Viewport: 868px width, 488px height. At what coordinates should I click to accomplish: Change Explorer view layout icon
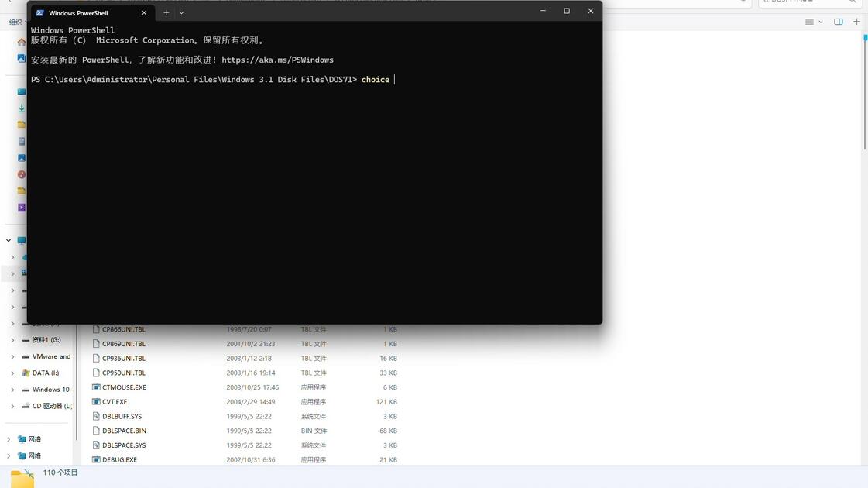[x=809, y=22]
